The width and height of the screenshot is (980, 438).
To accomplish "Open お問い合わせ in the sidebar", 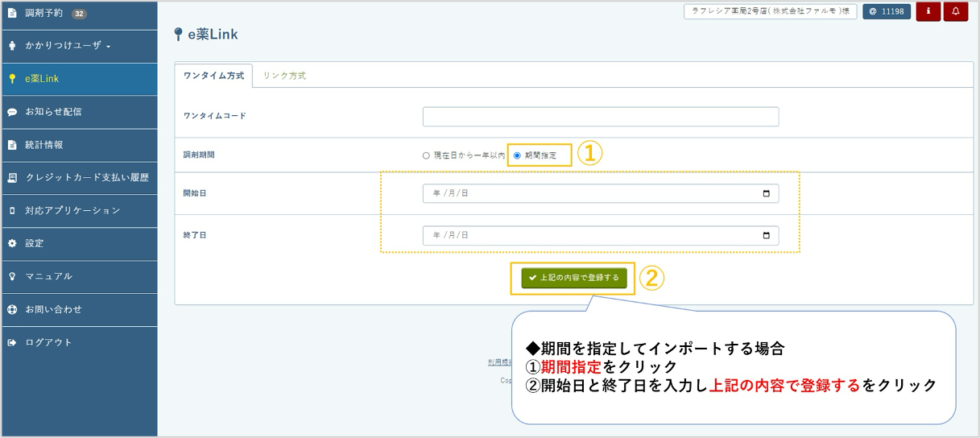I will [x=53, y=309].
